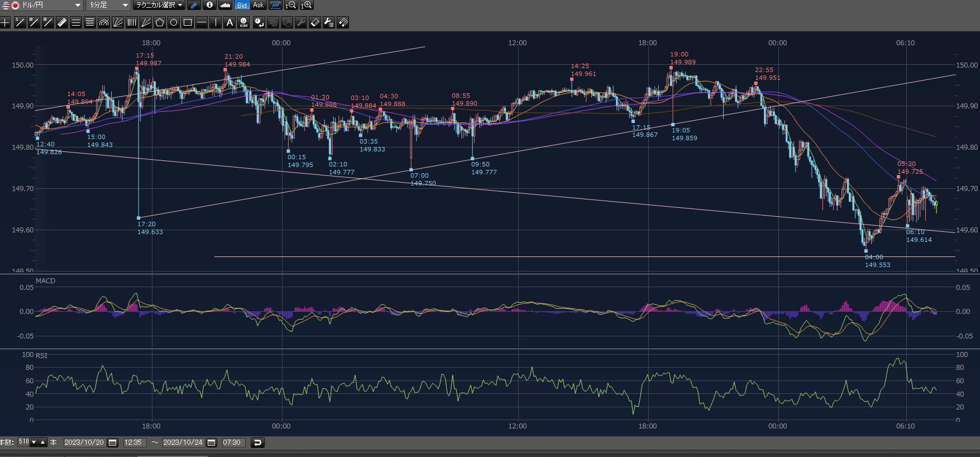Select the eraser tool
Image resolution: width=980 pixels, height=457 pixels.
[x=315, y=22]
